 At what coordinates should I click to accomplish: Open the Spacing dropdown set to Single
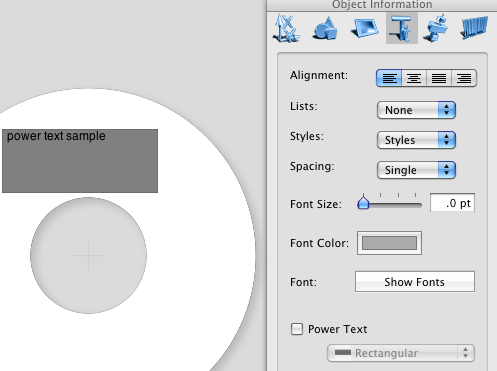[x=416, y=170]
